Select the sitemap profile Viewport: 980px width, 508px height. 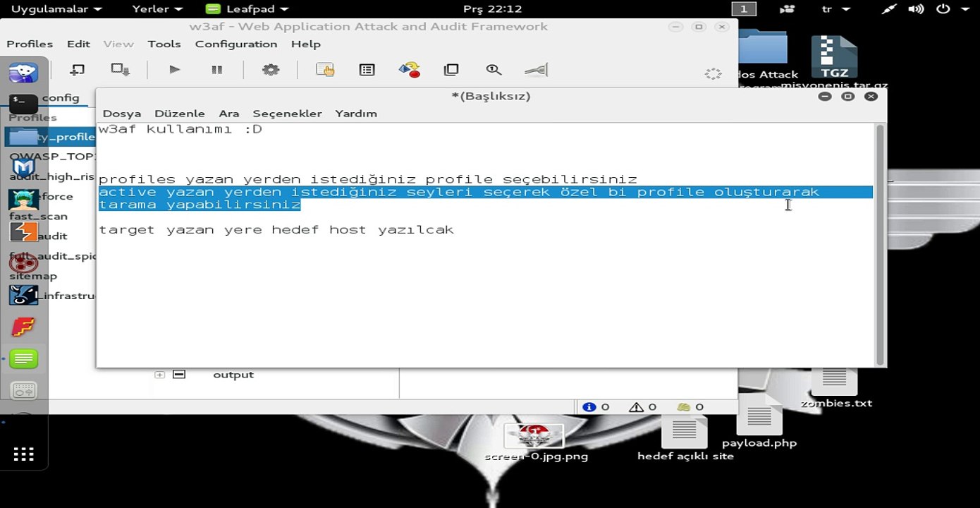click(33, 276)
